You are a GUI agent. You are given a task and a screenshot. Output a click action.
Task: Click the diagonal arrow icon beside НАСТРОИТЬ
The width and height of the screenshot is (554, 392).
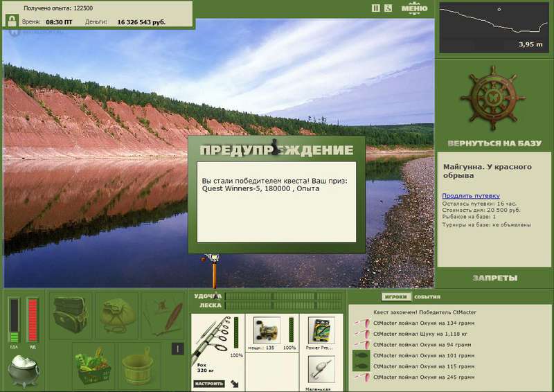(235, 384)
